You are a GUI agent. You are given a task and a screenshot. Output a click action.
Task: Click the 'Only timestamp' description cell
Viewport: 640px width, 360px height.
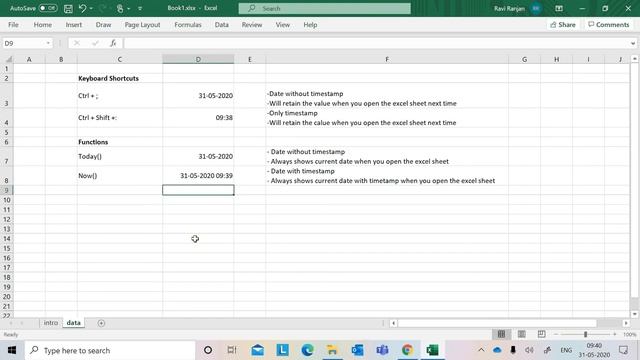click(387, 118)
